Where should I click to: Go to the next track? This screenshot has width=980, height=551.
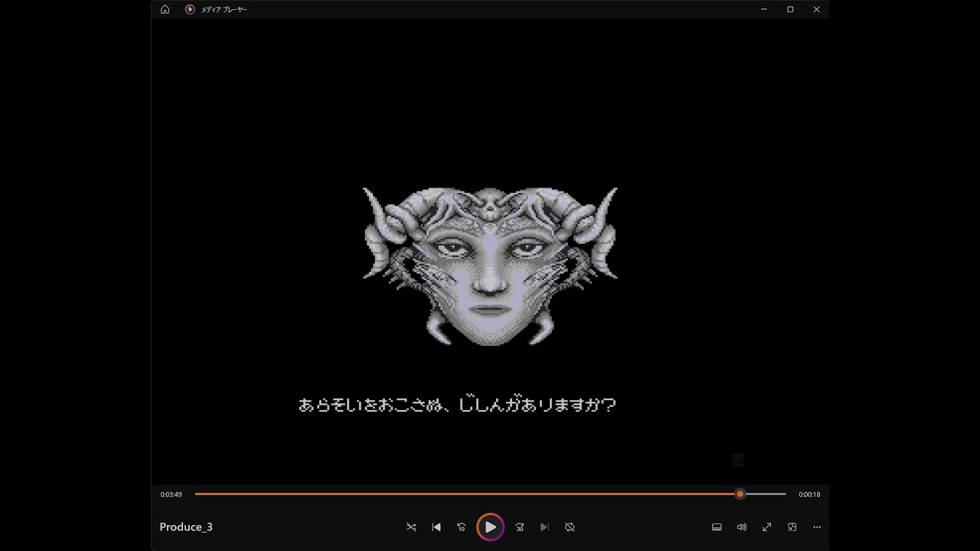544,527
